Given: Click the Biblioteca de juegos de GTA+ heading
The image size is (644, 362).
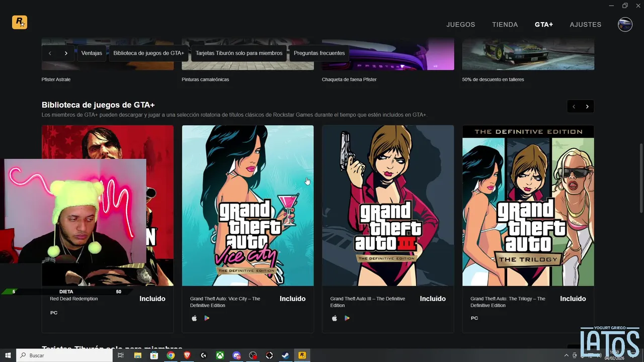Looking at the screenshot, I should [x=98, y=105].
